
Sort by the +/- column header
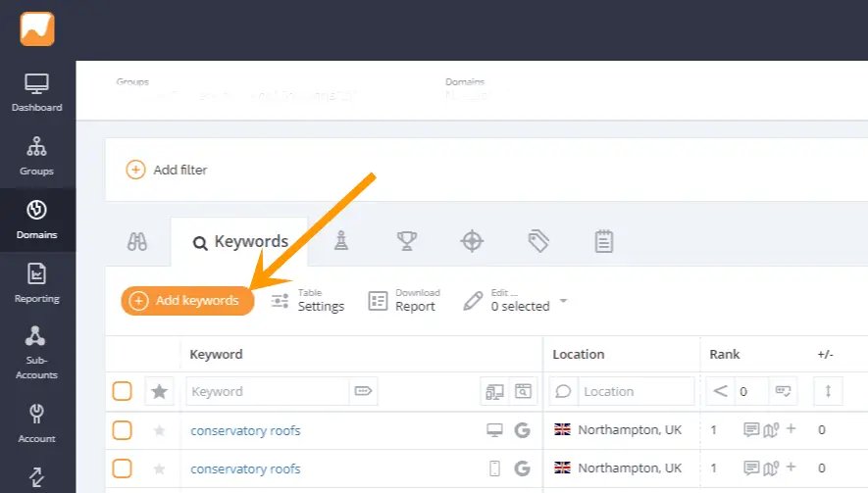[826, 354]
